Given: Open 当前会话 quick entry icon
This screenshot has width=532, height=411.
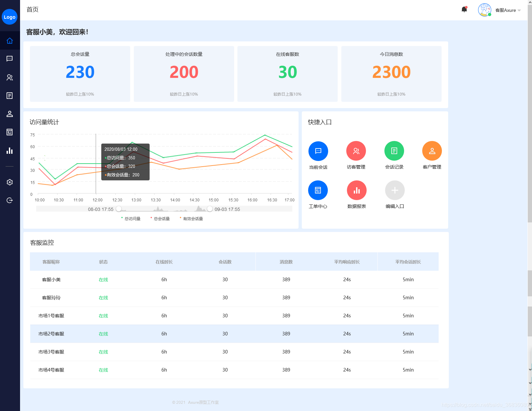Looking at the screenshot, I should [318, 151].
